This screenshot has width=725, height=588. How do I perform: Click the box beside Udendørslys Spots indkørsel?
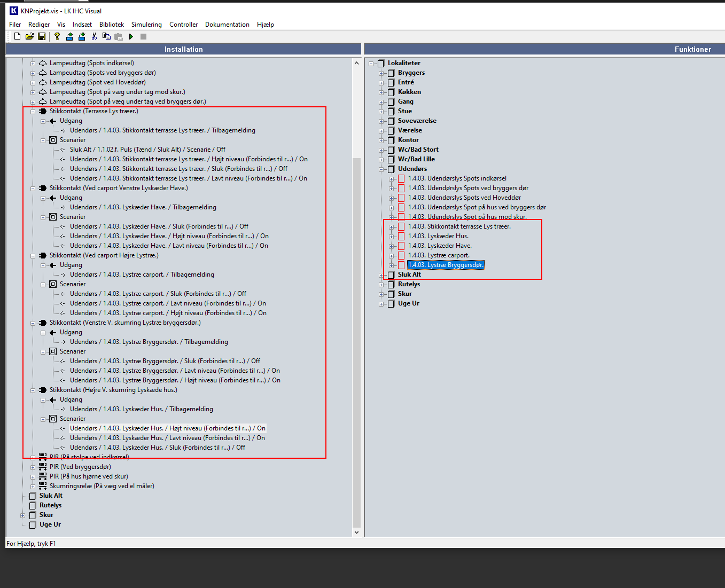click(401, 178)
